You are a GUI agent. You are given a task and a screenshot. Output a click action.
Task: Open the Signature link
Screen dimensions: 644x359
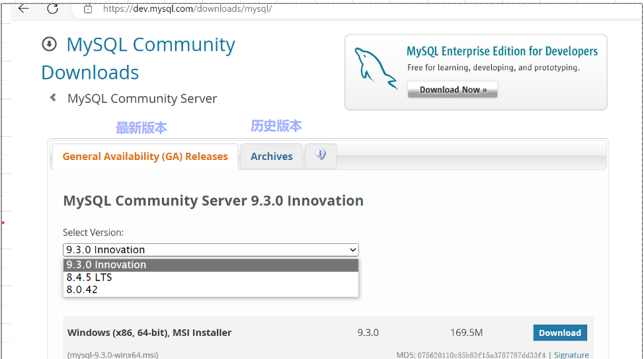[571, 354]
